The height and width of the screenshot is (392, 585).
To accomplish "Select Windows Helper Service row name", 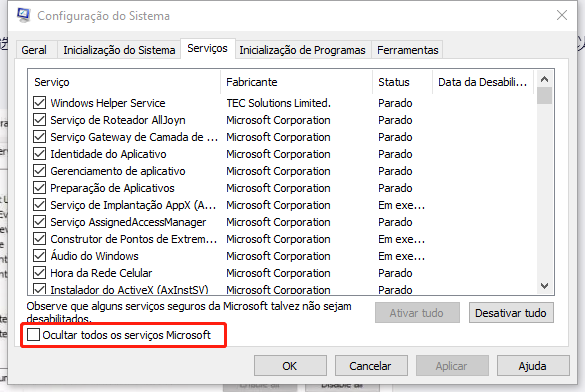I will coord(108,103).
